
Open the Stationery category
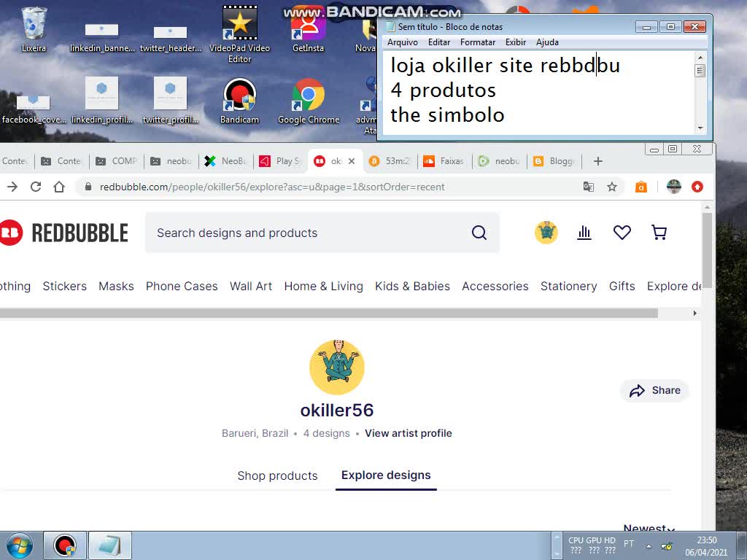569,286
